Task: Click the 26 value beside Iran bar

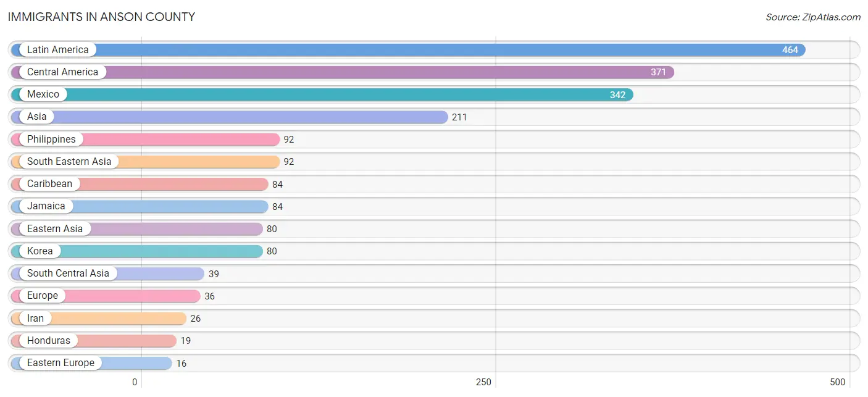Action: click(196, 319)
